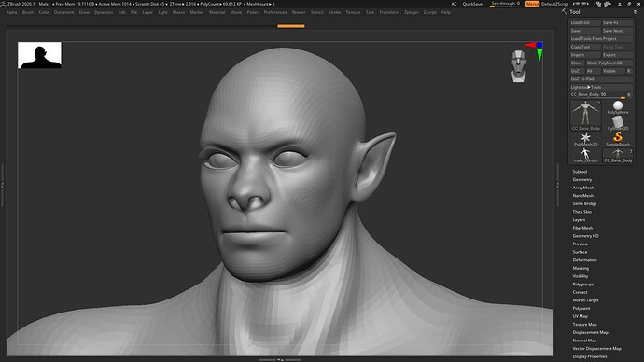Expand the Subtool section

580,172
